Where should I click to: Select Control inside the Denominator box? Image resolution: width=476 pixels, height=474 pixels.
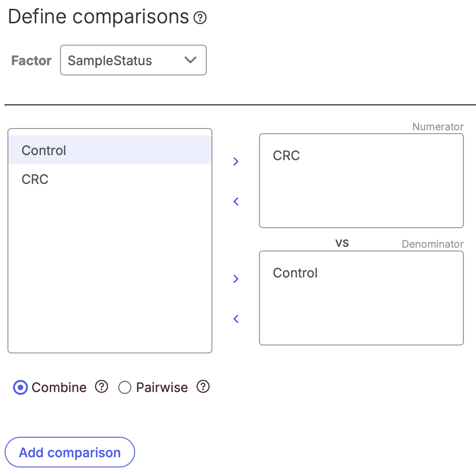coord(295,273)
